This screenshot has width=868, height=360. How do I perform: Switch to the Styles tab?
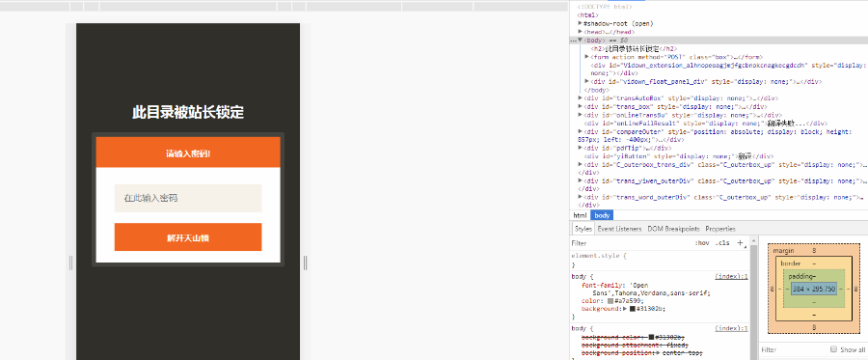click(x=583, y=229)
